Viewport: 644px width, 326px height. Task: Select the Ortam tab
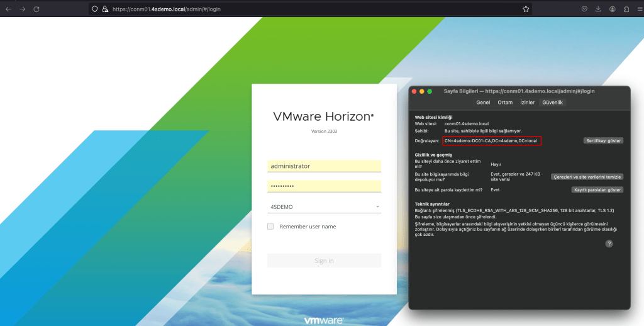pyautogui.click(x=505, y=102)
